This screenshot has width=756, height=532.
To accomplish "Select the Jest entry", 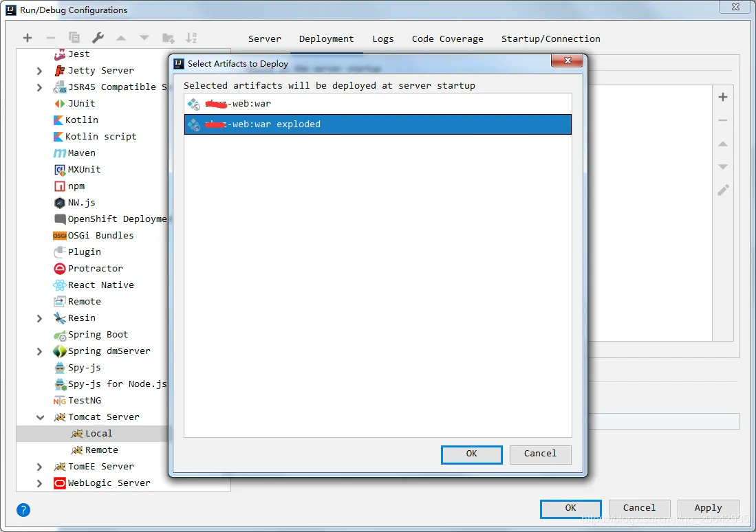I will pos(72,54).
